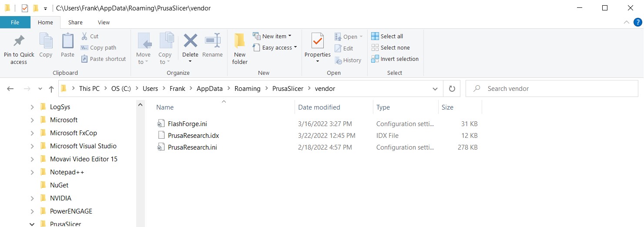
Task: Customize Quick Access Toolbar dropdown arrow
Action: pyautogui.click(x=45, y=8)
